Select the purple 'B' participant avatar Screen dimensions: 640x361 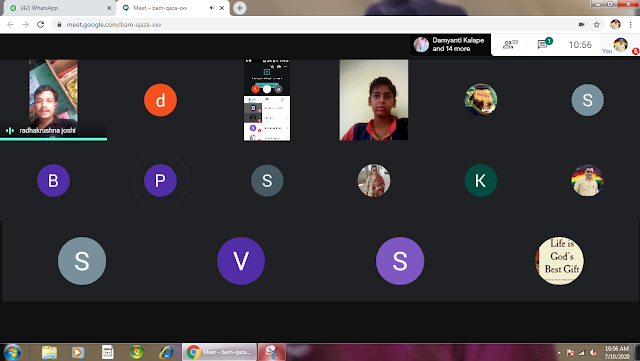pyautogui.click(x=53, y=180)
